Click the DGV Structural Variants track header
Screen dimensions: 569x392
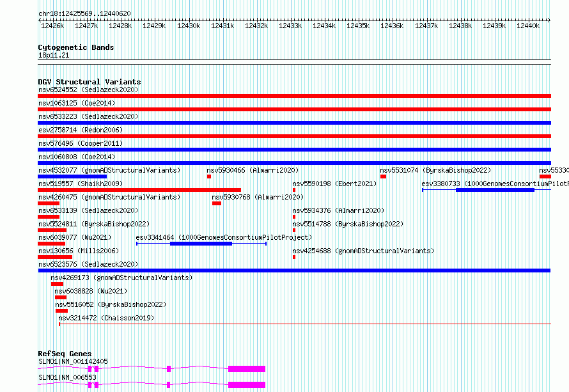tap(90, 82)
